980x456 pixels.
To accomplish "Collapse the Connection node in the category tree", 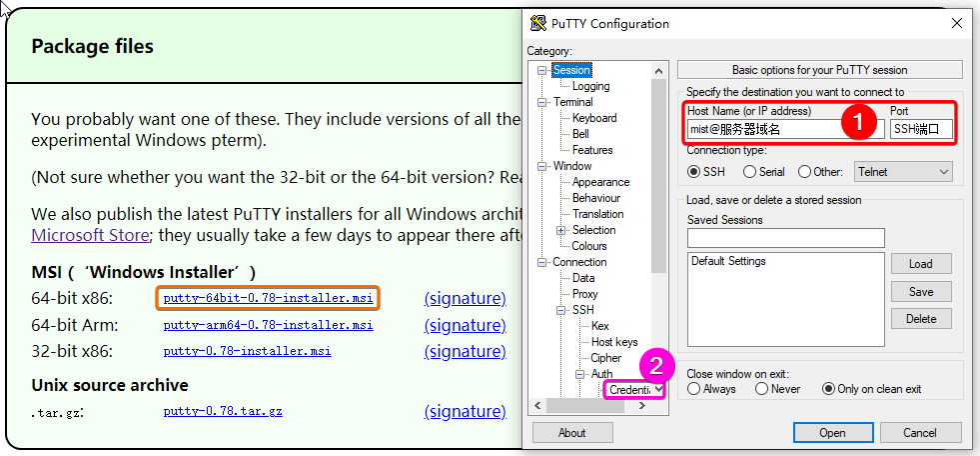I will 542,262.
